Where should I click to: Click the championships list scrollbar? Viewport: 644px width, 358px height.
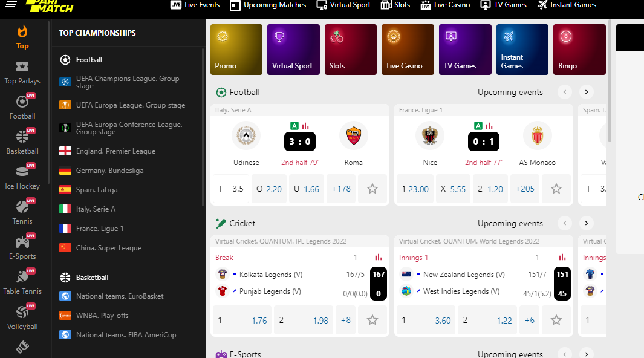[203, 127]
